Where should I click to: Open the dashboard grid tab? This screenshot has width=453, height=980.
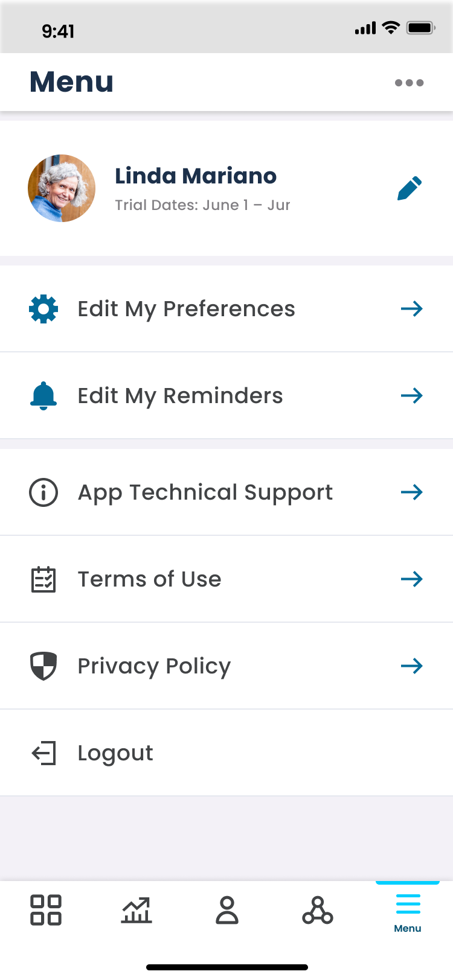click(46, 910)
